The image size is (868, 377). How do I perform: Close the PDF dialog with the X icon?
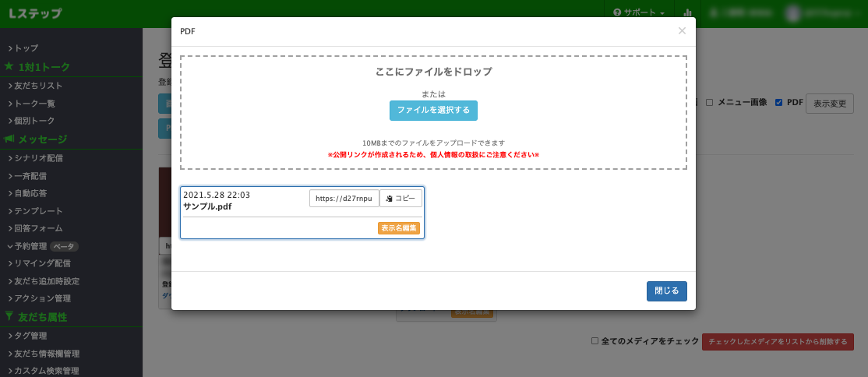(x=682, y=31)
